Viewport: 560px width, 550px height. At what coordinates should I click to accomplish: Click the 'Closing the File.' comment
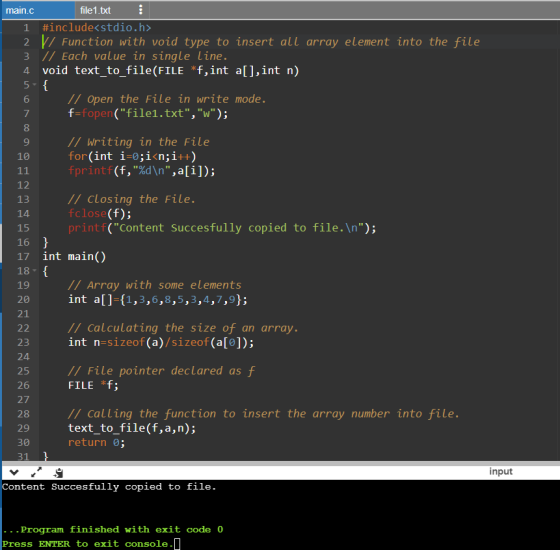[x=132, y=199]
